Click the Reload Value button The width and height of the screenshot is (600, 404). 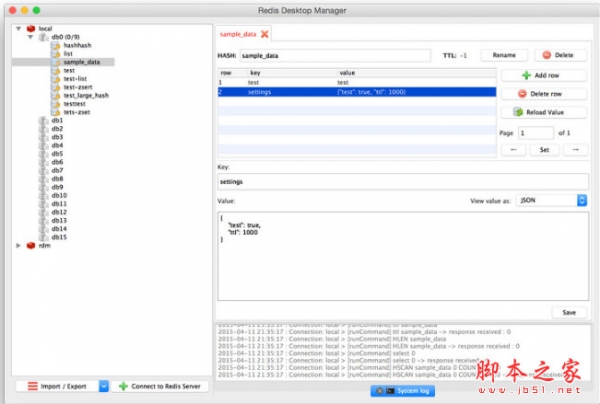(543, 112)
